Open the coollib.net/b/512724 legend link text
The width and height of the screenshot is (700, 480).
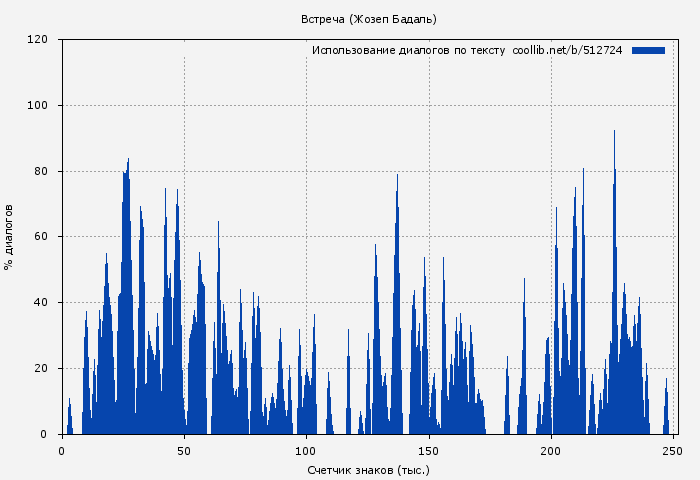coord(567,50)
